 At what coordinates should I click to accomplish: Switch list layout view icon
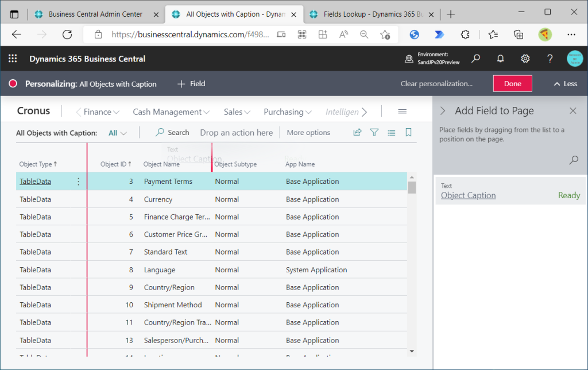pyautogui.click(x=392, y=132)
